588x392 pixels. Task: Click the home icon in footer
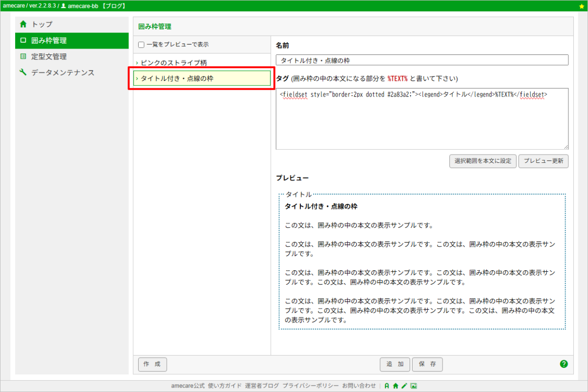coord(395,386)
